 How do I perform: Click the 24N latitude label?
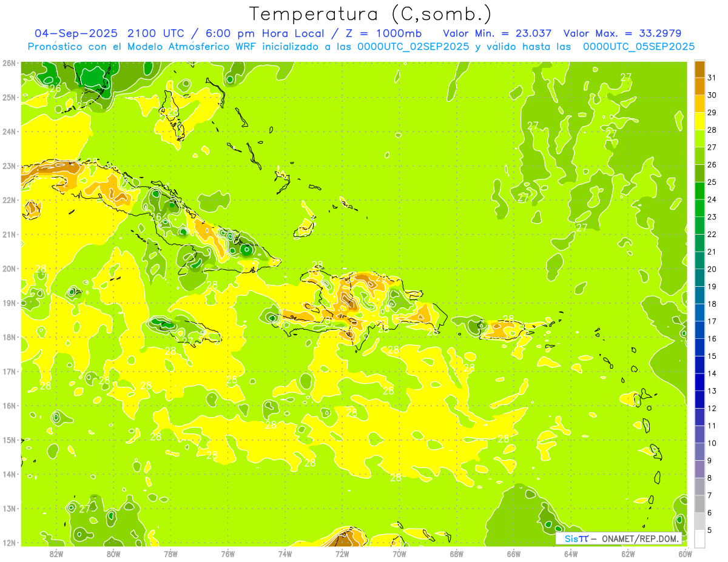click(x=8, y=132)
